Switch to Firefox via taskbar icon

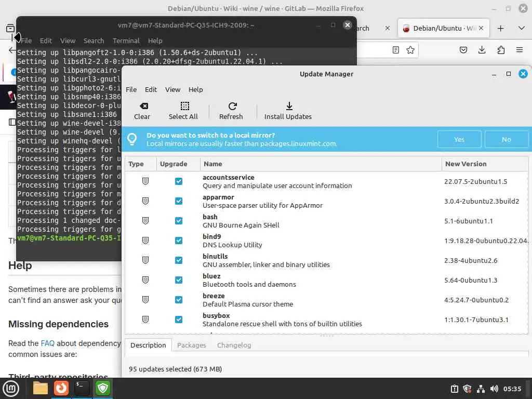click(x=61, y=388)
